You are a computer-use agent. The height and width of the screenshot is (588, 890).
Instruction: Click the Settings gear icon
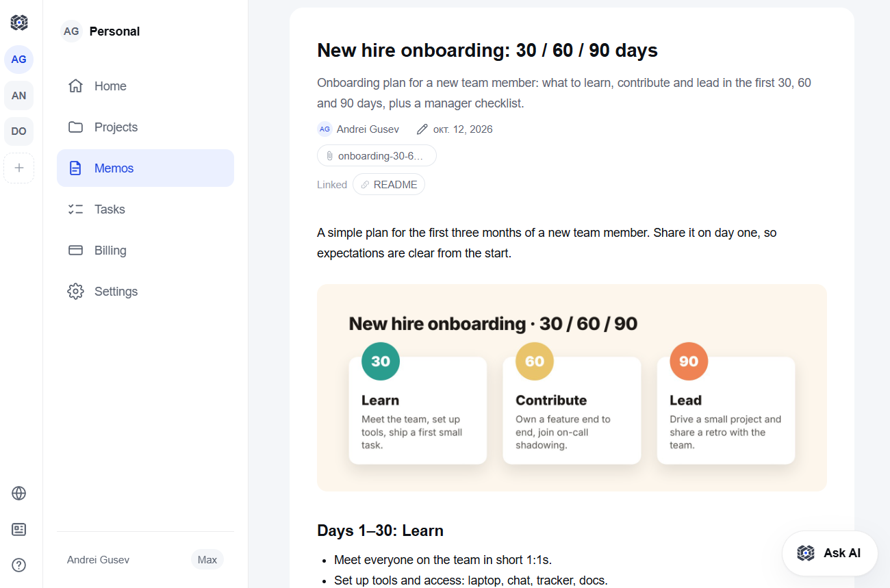[75, 292]
